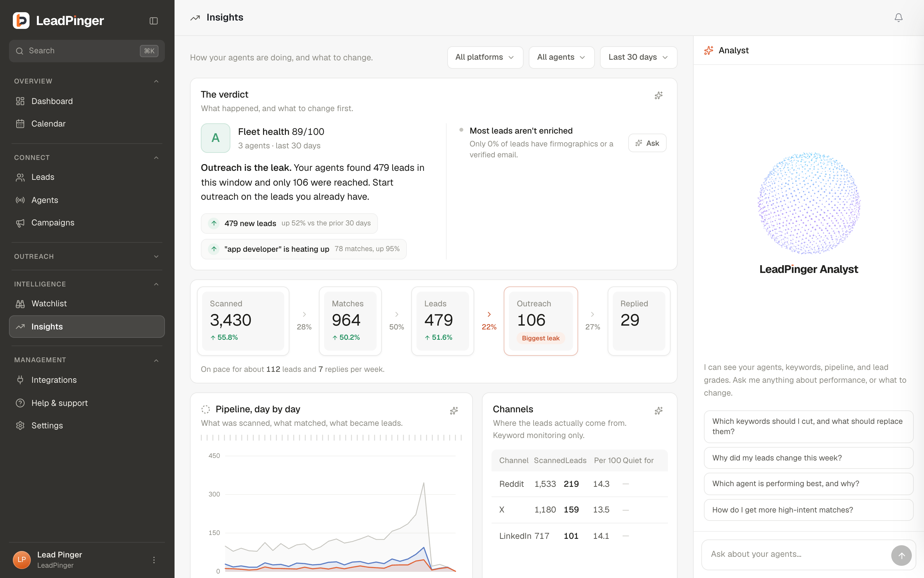Viewport: 924px width, 578px height.
Task: Open the All agents dropdown
Action: click(x=561, y=57)
